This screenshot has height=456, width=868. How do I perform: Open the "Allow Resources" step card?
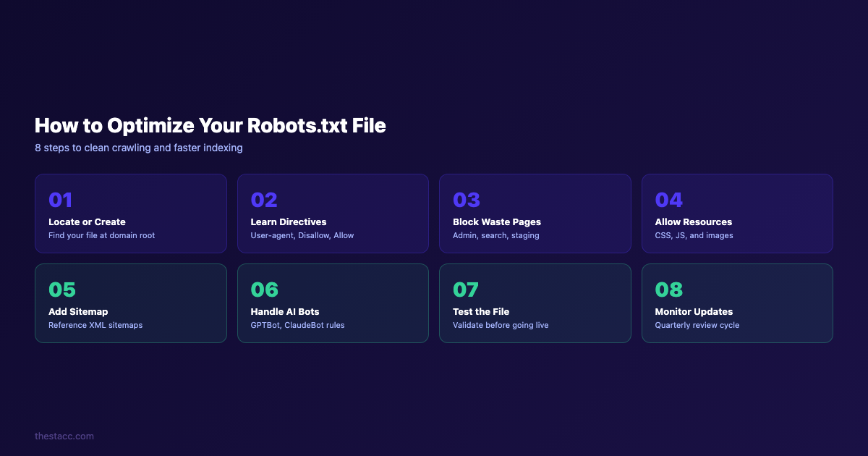tap(737, 214)
